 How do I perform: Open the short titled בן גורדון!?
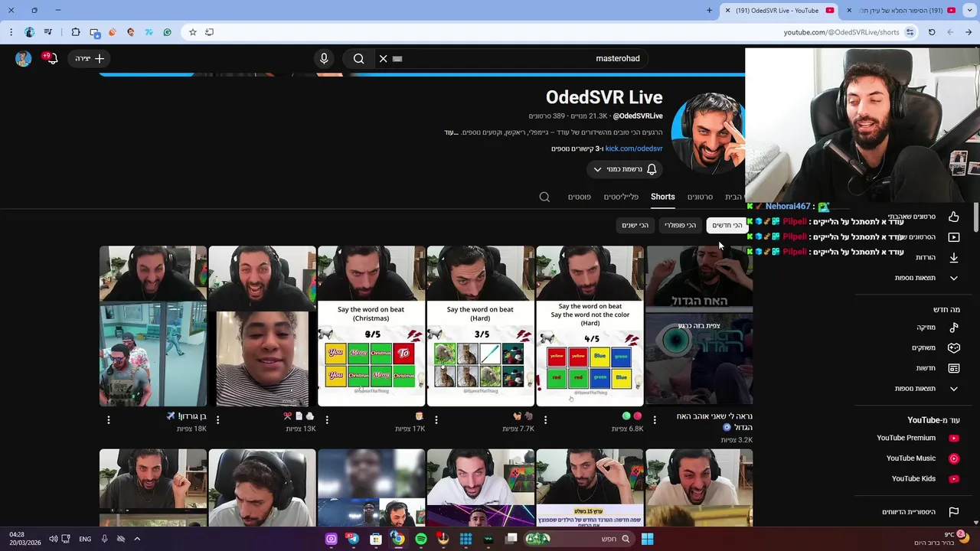153,326
